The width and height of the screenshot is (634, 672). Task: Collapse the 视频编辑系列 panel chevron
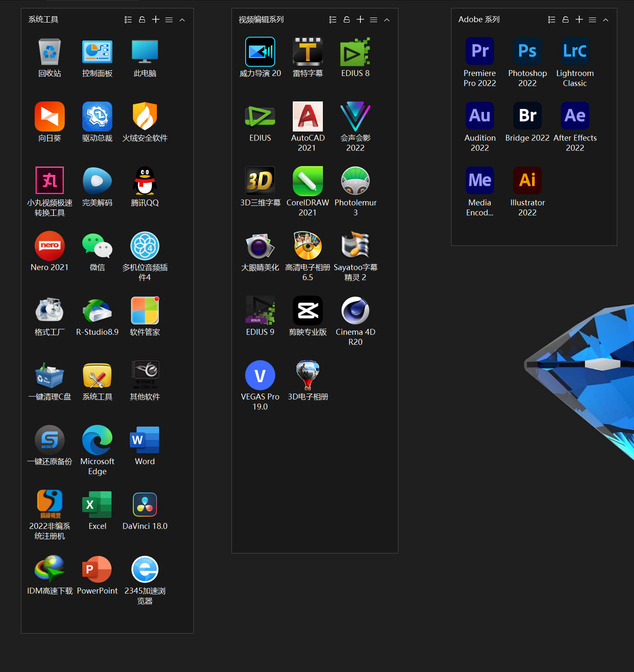click(387, 20)
